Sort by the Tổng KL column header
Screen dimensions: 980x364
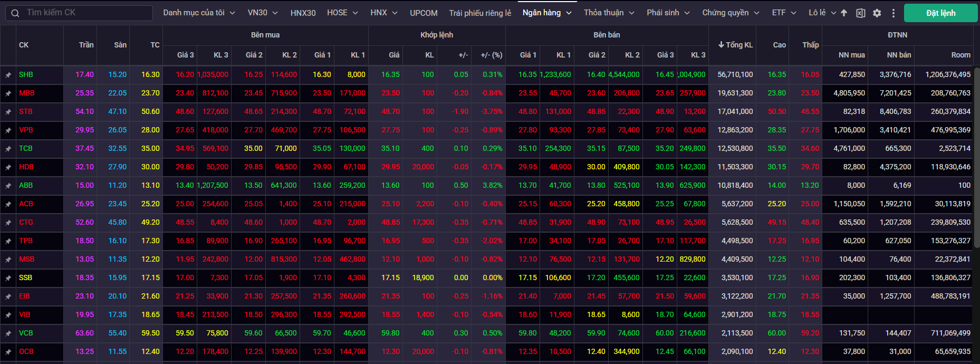(x=736, y=45)
